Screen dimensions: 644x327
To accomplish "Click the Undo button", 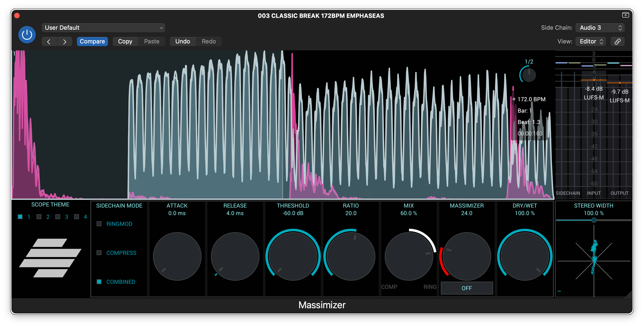I will [182, 41].
